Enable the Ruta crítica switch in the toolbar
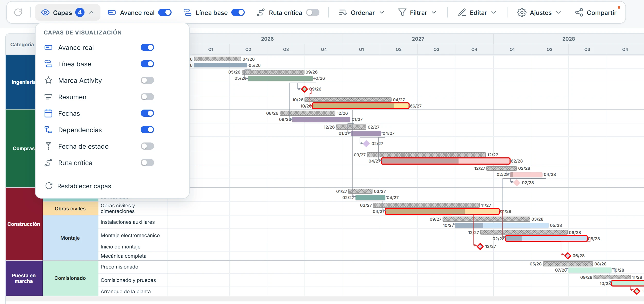644x304 pixels. (x=313, y=12)
